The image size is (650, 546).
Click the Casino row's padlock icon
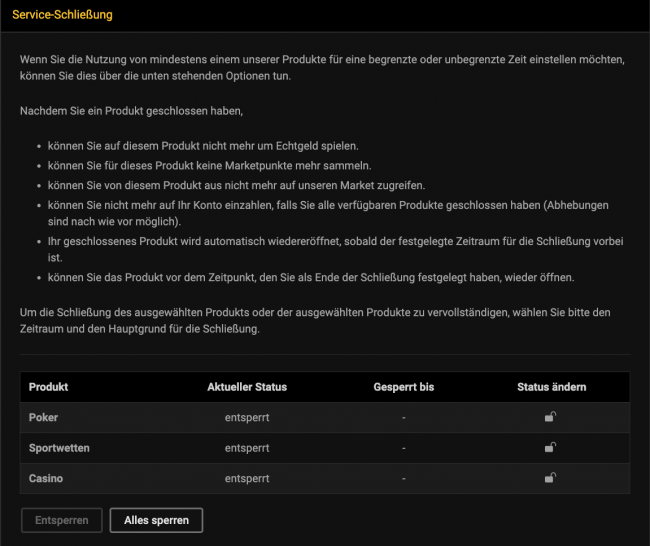550,477
